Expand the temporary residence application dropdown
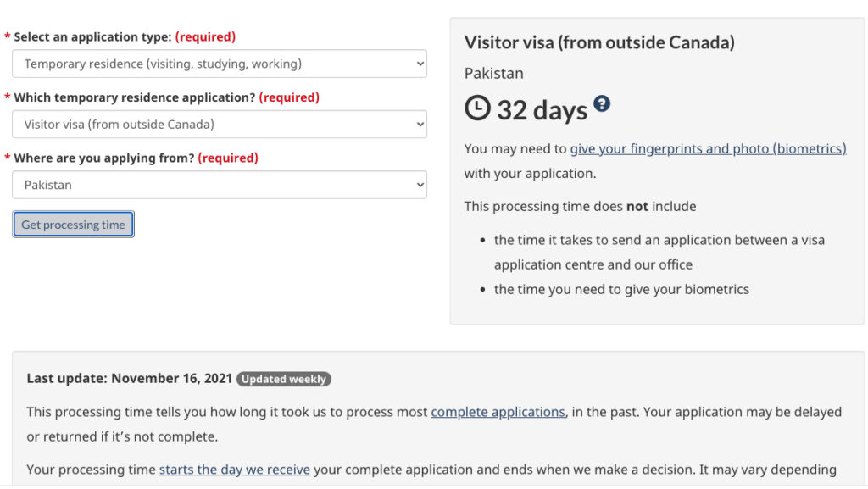 (219, 124)
